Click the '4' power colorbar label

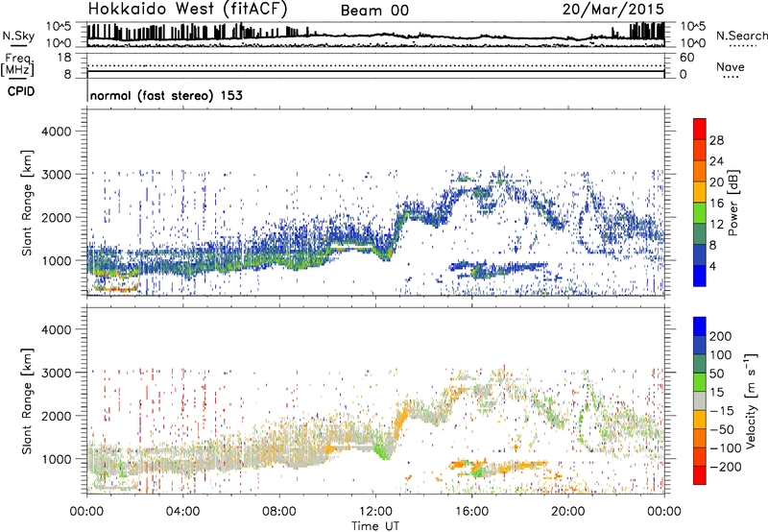(x=712, y=266)
